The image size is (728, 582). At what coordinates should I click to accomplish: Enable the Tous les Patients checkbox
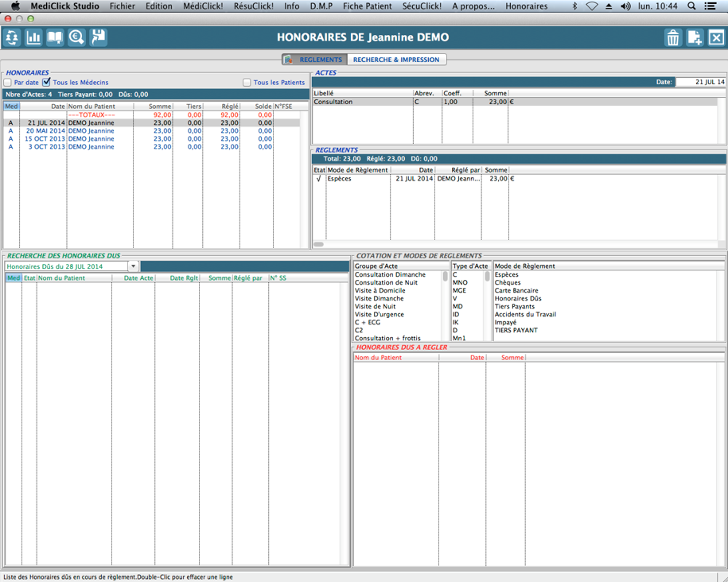tap(247, 83)
